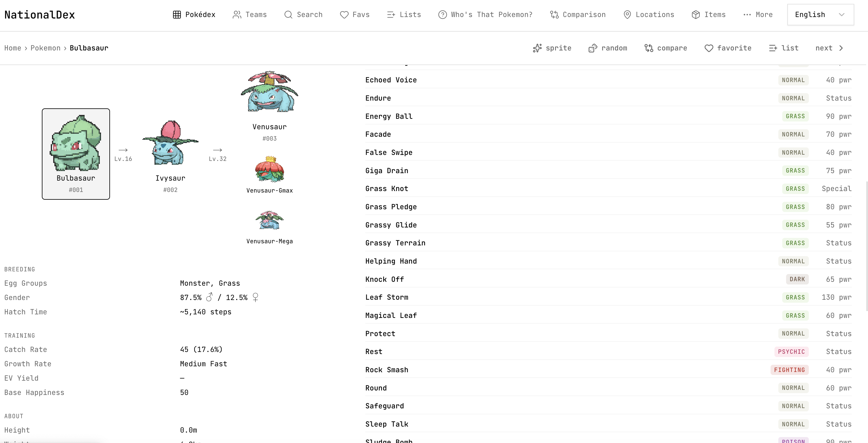The width and height of the screenshot is (868, 443).
Task: Open Items box icon in navbar
Action: click(696, 14)
